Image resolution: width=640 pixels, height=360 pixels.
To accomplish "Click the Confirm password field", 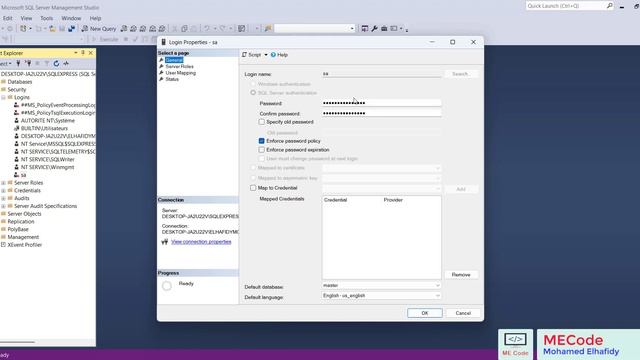I will [x=381, y=113].
